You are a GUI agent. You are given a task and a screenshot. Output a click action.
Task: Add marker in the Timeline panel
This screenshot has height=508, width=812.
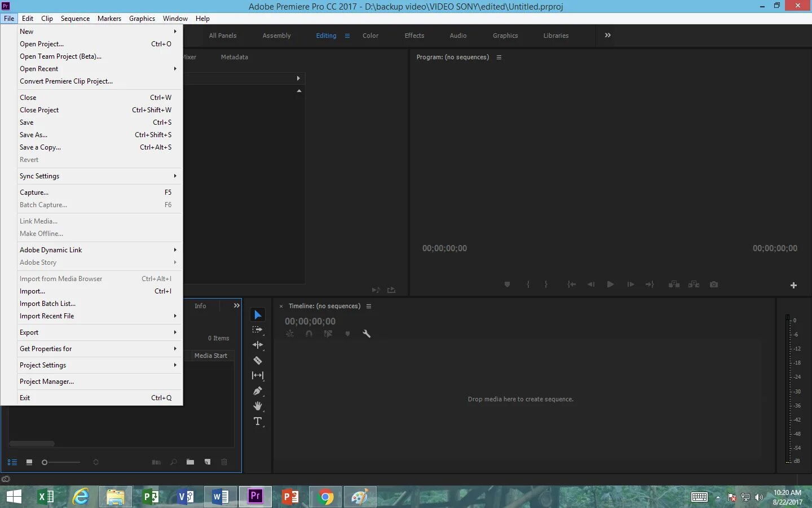(347, 334)
